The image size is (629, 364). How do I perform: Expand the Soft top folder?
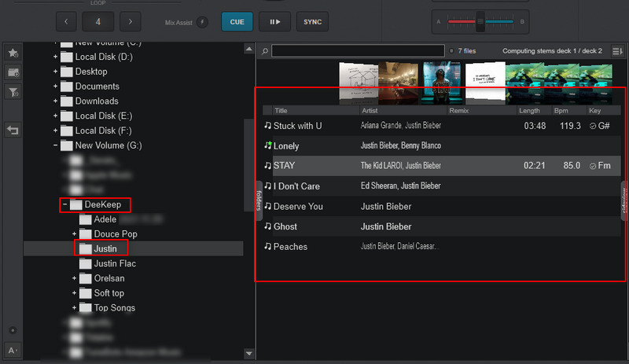click(x=74, y=293)
